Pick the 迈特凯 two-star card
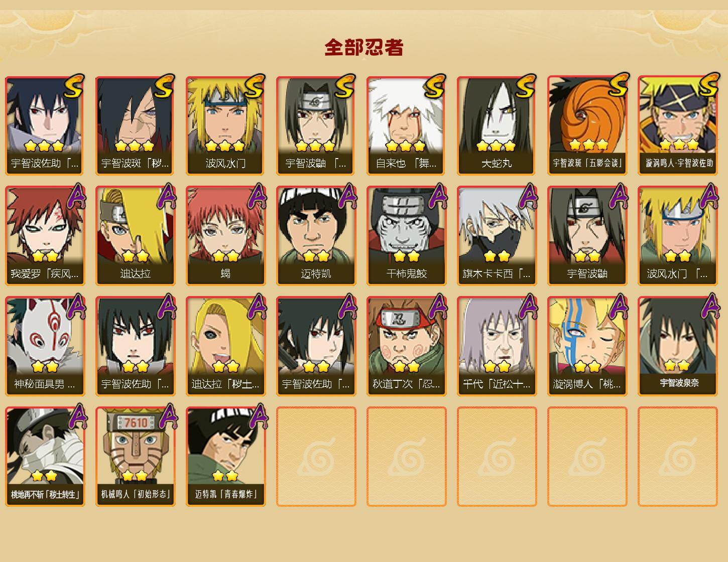Screen dimensions: 728x562 click(x=316, y=236)
